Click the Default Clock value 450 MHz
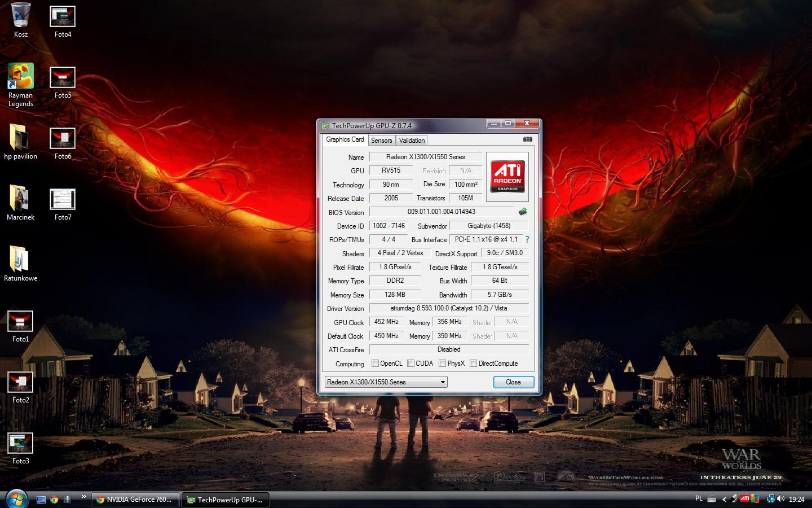This screenshot has height=508, width=812. point(386,336)
